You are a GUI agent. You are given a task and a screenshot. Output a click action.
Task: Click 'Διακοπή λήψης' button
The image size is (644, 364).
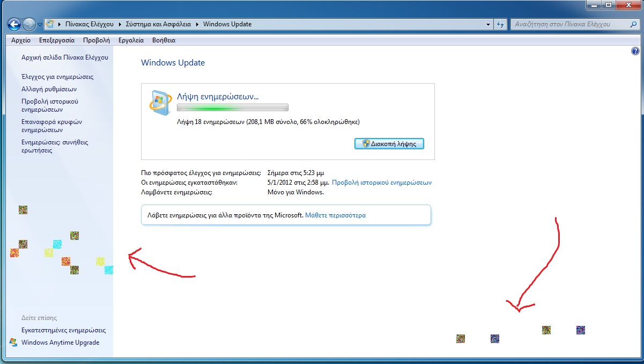[x=389, y=143]
